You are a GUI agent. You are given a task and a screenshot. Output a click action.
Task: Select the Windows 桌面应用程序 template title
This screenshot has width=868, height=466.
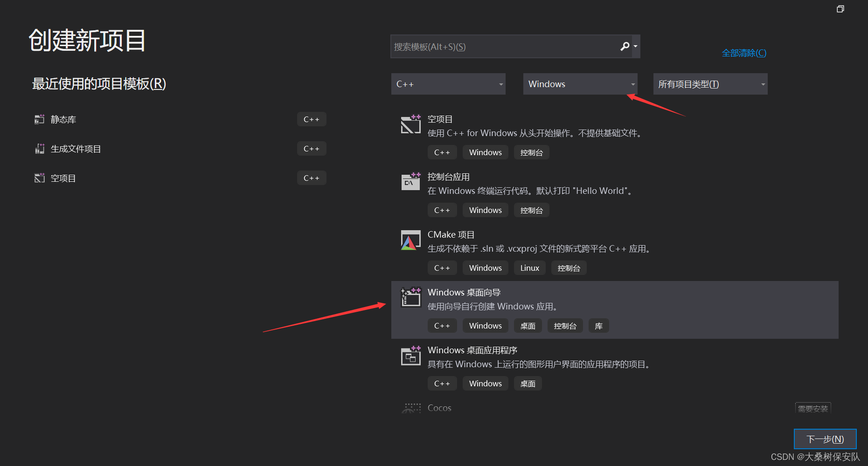point(472,350)
